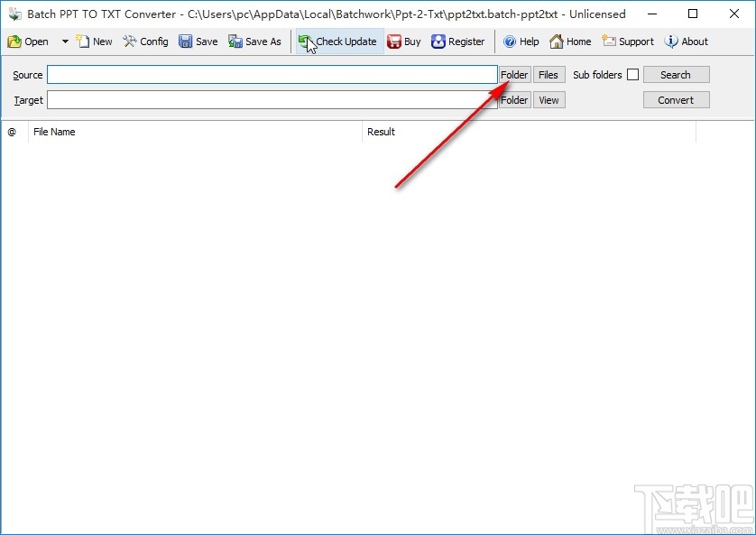The height and width of the screenshot is (535, 756).
Task: Click Convert to start conversion
Action: [x=676, y=99]
